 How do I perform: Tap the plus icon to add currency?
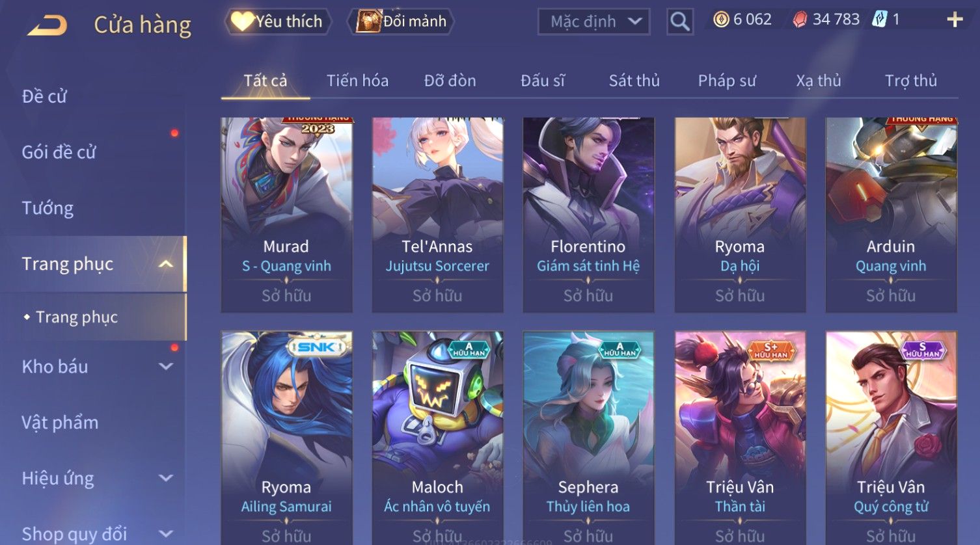coord(955,20)
